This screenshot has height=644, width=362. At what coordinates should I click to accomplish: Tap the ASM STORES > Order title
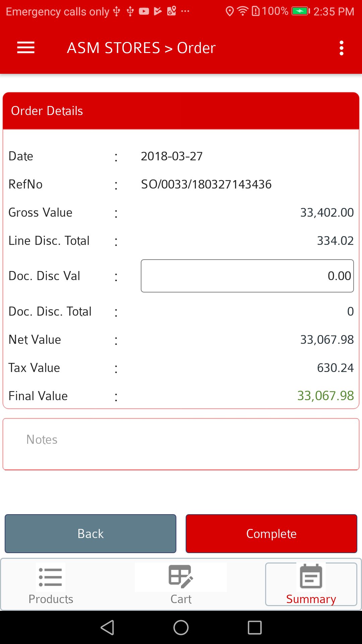141,48
